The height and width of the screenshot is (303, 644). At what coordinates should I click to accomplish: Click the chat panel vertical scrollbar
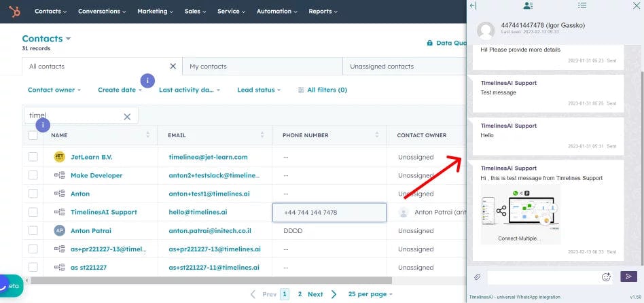[x=641, y=167]
